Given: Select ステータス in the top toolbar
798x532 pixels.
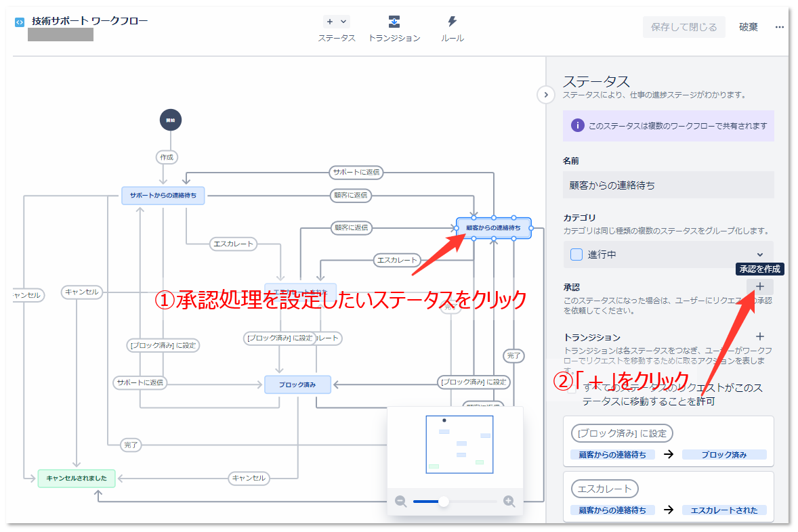Looking at the screenshot, I should point(336,27).
